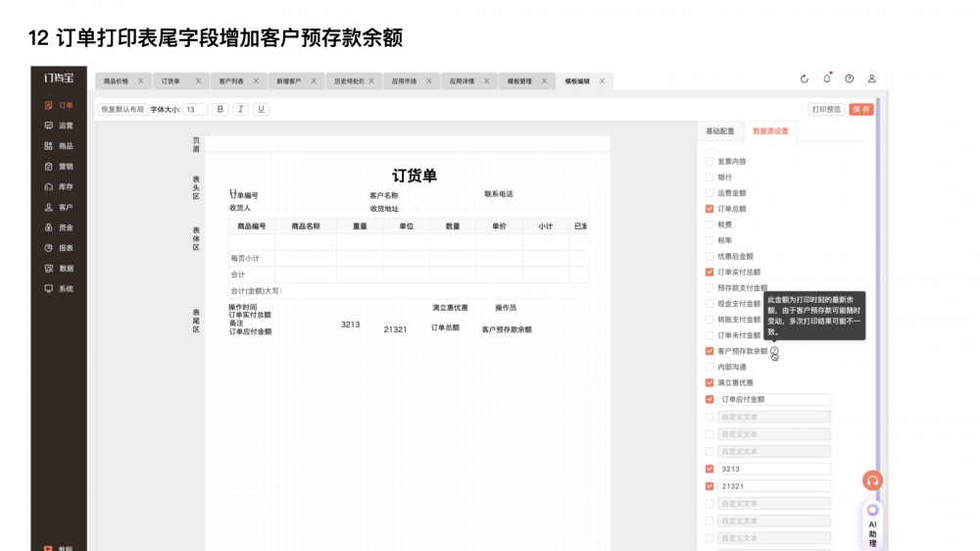
Task: Open the help question-mark icon in top bar
Action: (x=849, y=78)
